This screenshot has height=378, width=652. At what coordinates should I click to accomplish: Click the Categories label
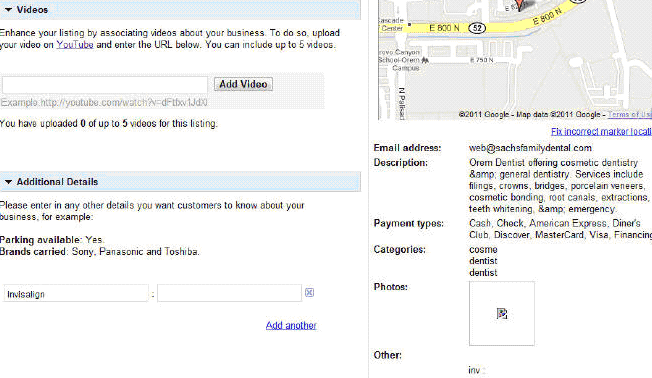click(399, 250)
